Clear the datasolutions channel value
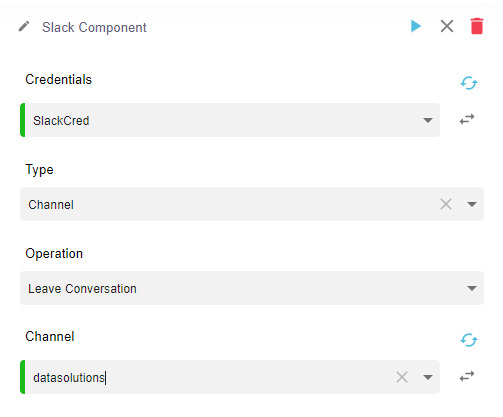Image resolution: width=503 pixels, height=417 pixels. click(402, 377)
